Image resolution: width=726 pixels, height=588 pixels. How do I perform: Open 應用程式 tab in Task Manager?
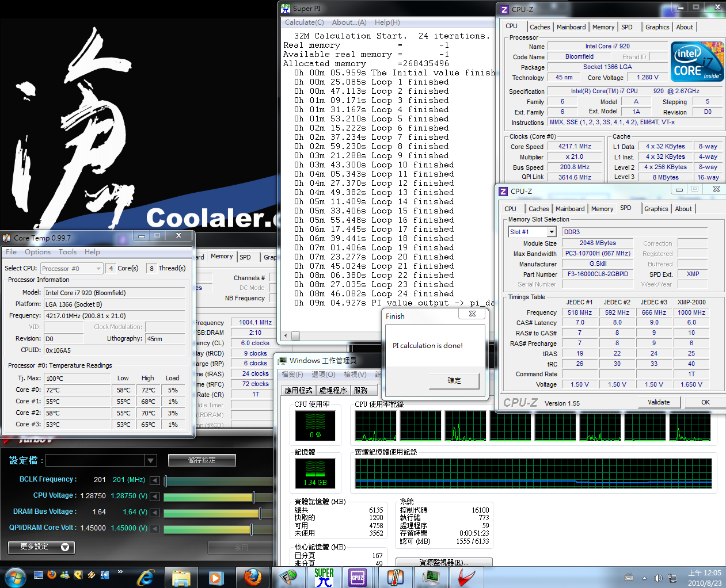[299, 390]
